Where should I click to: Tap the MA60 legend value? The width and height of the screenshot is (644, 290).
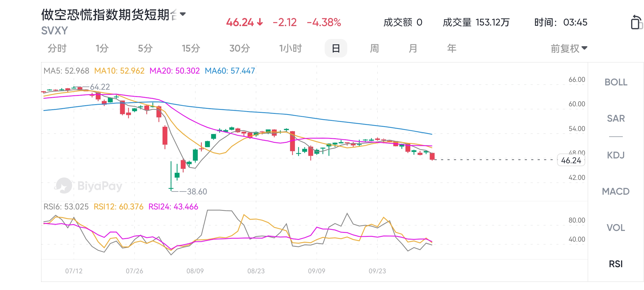pyautogui.click(x=230, y=71)
